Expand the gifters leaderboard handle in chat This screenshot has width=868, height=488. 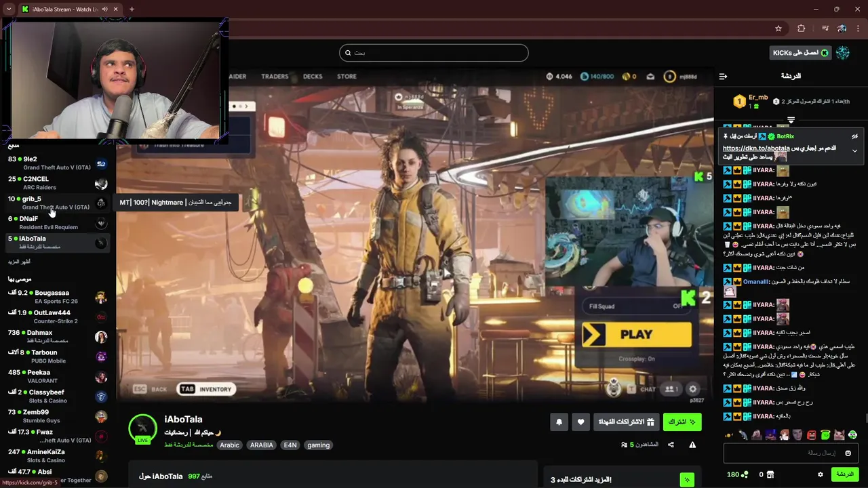(791, 120)
